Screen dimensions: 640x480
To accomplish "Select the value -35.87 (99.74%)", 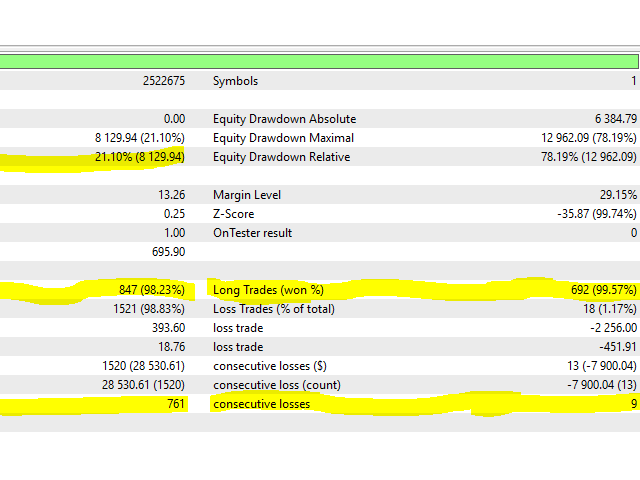I will click(597, 214).
